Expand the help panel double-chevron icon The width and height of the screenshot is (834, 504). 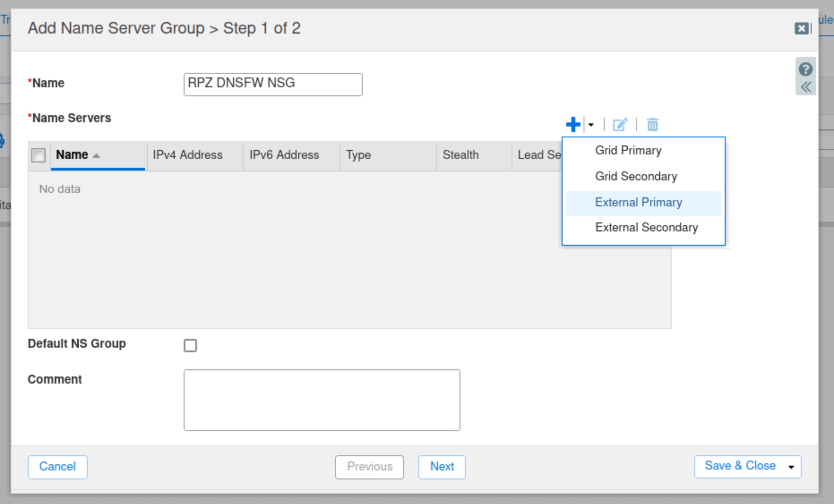pos(805,87)
